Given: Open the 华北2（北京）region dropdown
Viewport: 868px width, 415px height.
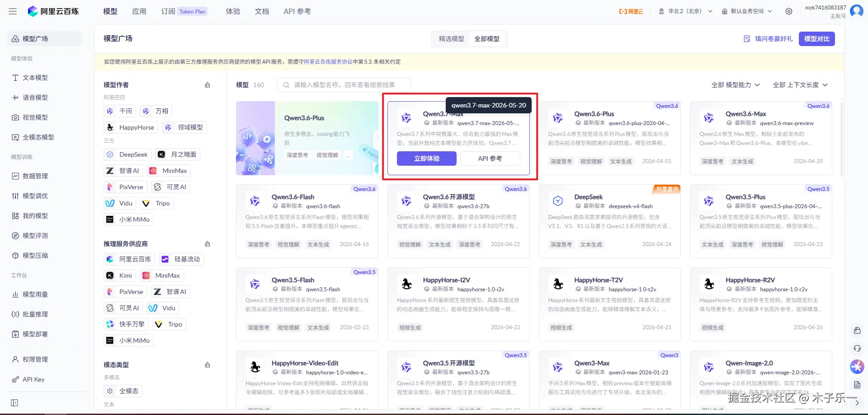Looking at the screenshot, I should 686,11.
